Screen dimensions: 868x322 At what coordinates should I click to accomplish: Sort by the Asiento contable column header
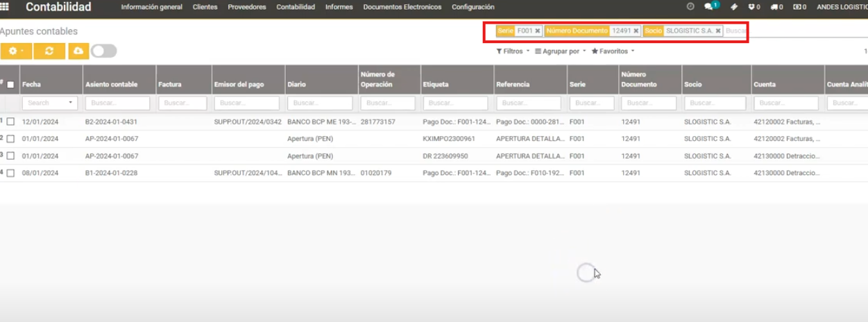pos(111,85)
